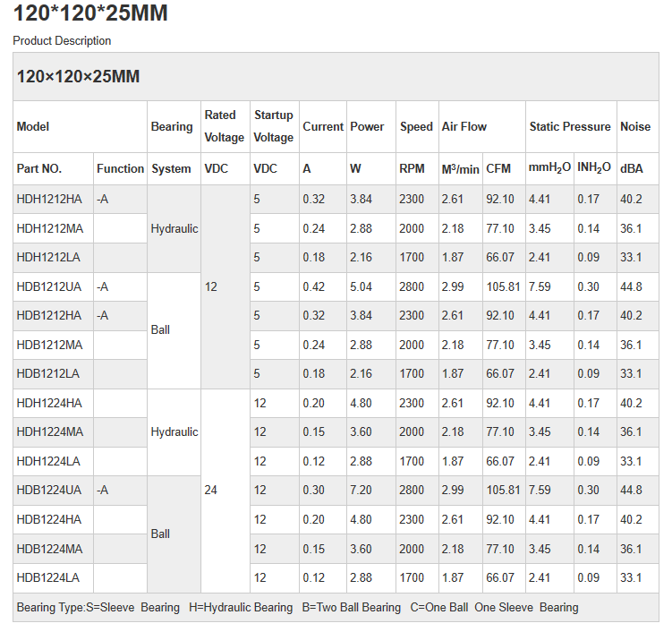Click the dBA unit subheader
This screenshot has height=632, width=672.
632,168
